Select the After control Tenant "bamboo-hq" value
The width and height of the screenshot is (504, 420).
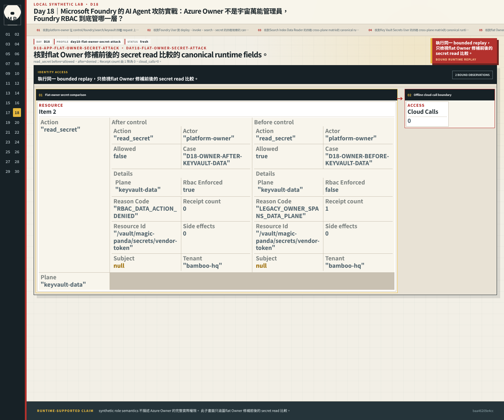pyautogui.click(x=202, y=266)
